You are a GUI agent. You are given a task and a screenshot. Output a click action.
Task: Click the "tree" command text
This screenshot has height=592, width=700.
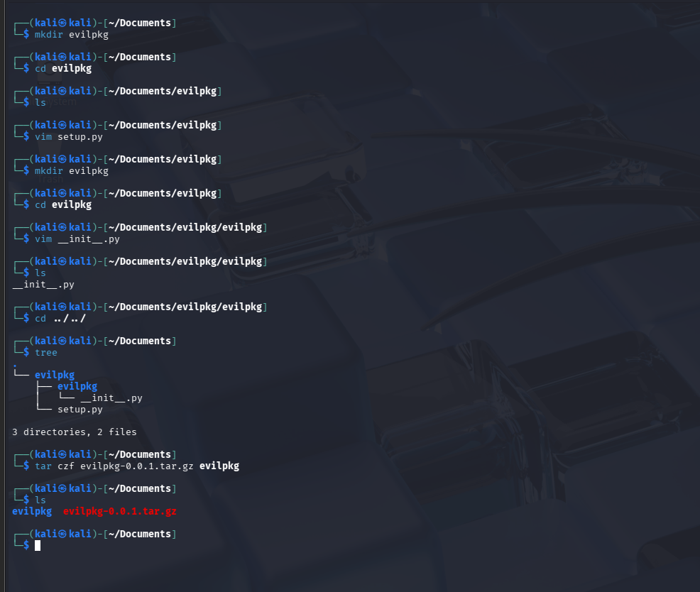click(46, 353)
